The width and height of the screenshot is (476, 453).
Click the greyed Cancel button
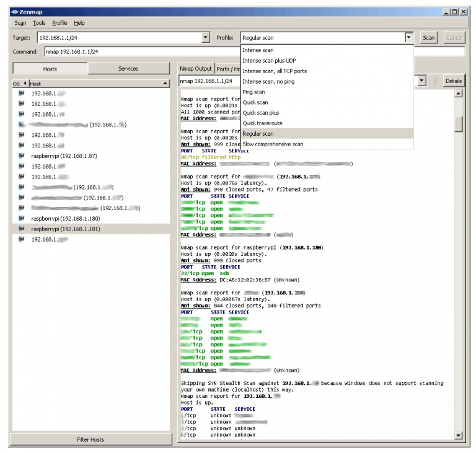(454, 38)
